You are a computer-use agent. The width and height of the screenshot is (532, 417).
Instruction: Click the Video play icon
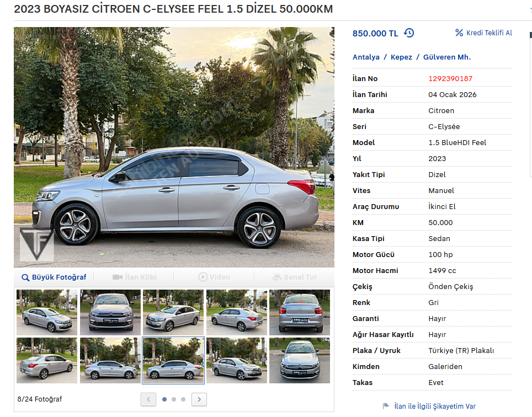pos(203,277)
